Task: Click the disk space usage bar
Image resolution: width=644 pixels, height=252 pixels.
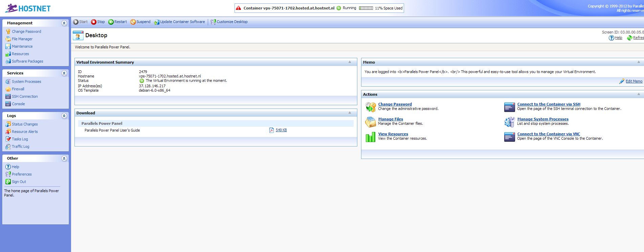Action: click(x=366, y=8)
